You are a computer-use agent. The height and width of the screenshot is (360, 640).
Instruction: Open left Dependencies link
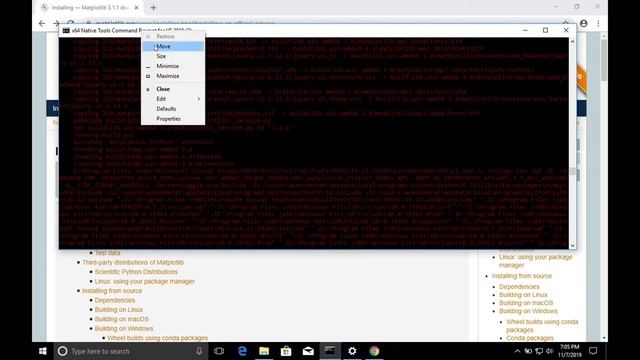(x=115, y=300)
